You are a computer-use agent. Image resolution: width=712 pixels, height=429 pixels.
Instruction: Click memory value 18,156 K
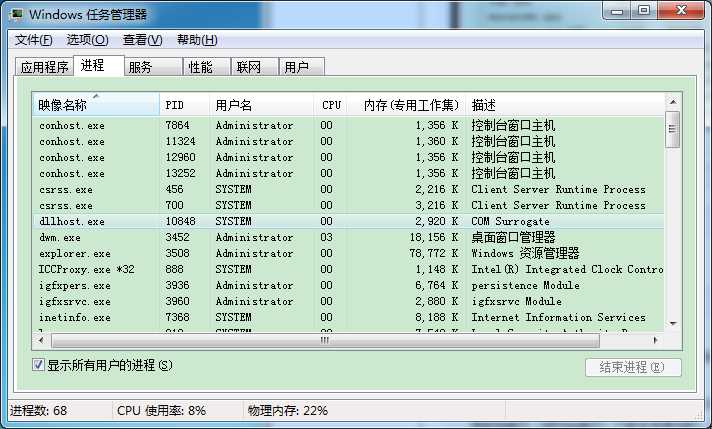[x=434, y=237]
